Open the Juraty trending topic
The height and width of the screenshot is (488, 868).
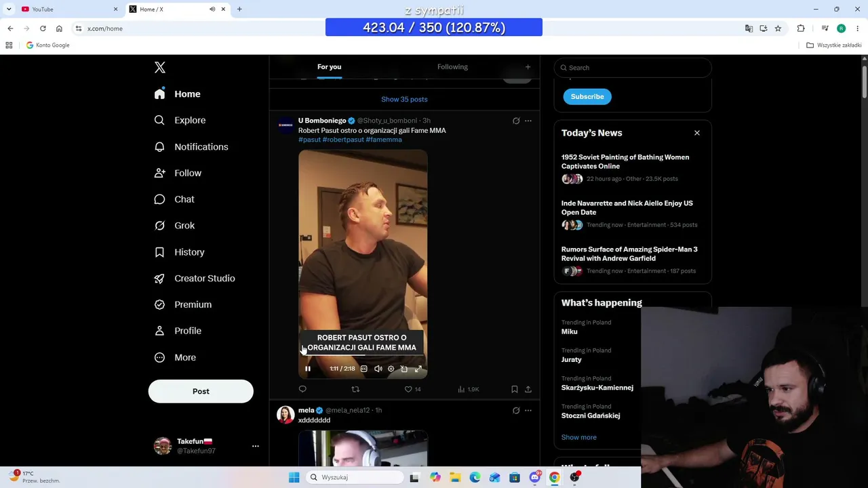click(x=572, y=359)
